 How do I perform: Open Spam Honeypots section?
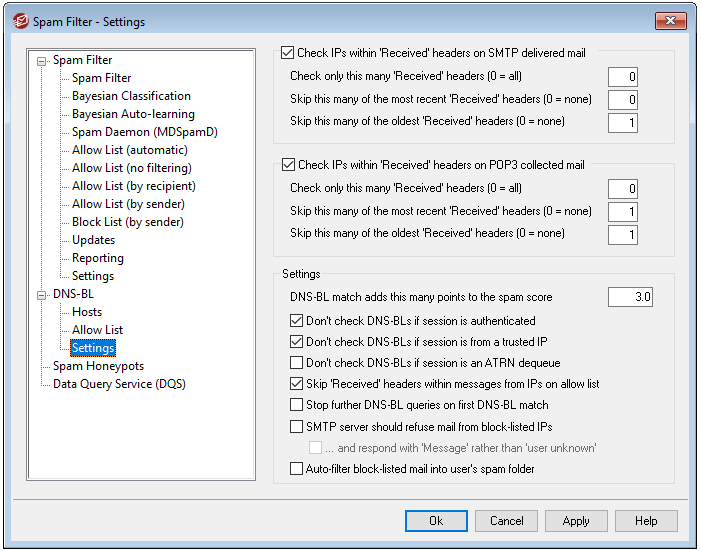[98, 366]
